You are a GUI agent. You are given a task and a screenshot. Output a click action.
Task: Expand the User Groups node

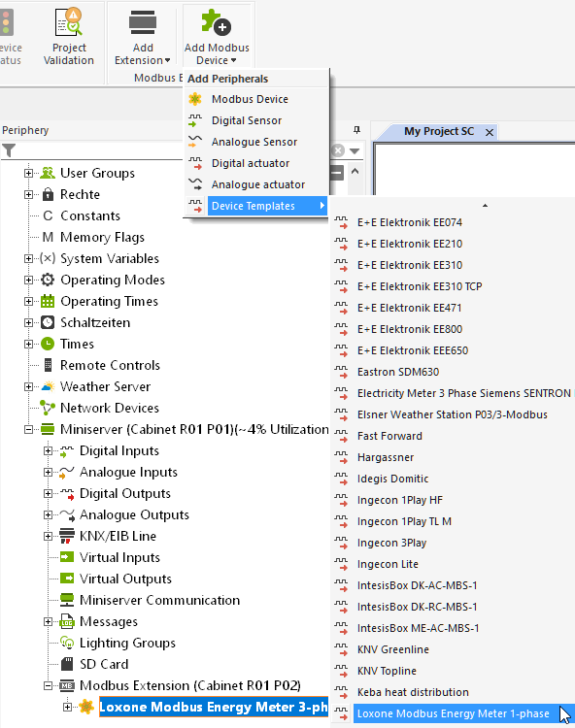[28, 173]
